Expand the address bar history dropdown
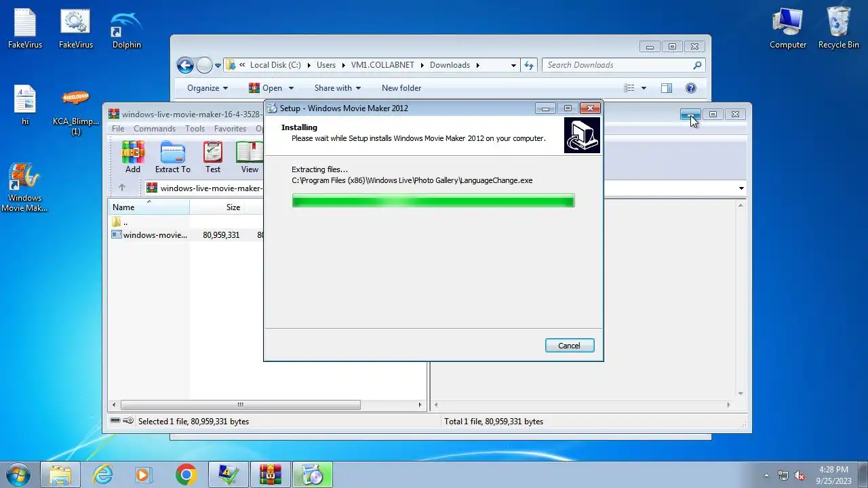Image resolution: width=868 pixels, height=488 pixels. [x=513, y=65]
